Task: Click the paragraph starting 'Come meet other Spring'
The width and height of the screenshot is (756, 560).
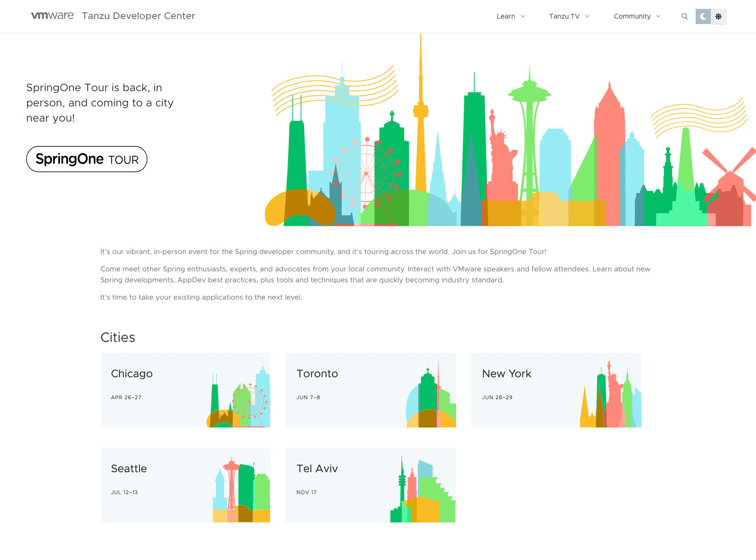Action: (375, 274)
